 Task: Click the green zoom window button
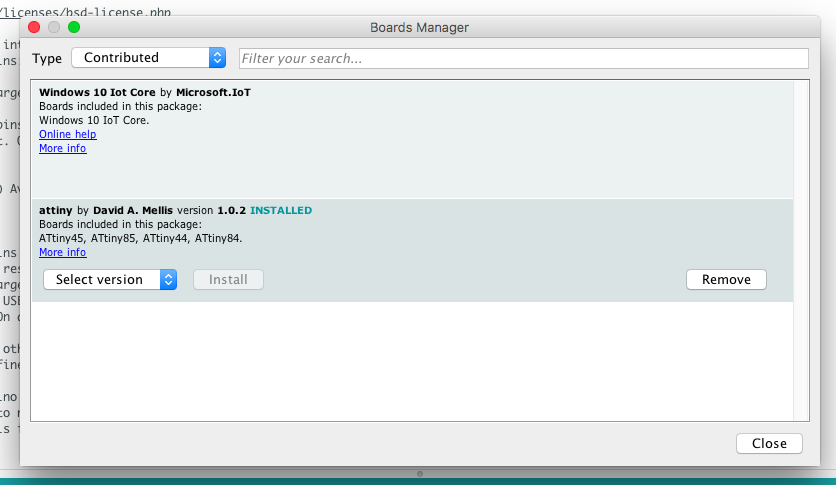(x=74, y=27)
